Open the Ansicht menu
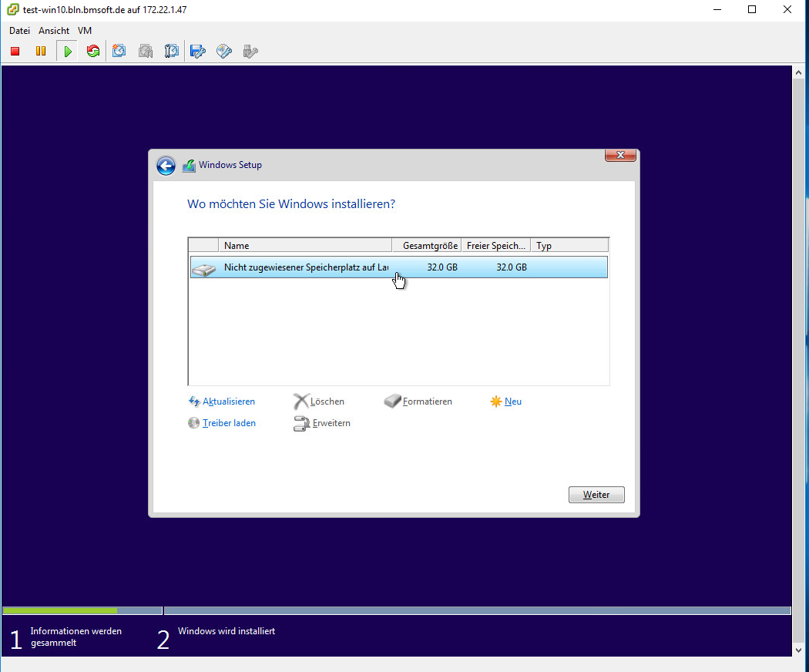809x672 pixels. [x=54, y=31]
